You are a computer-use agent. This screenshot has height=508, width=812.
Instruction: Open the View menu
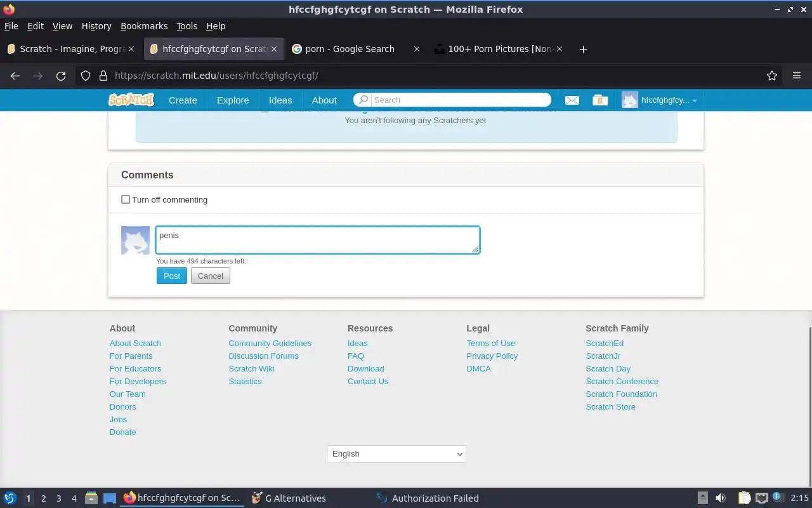pyautogui.click(x=62, y=26)
